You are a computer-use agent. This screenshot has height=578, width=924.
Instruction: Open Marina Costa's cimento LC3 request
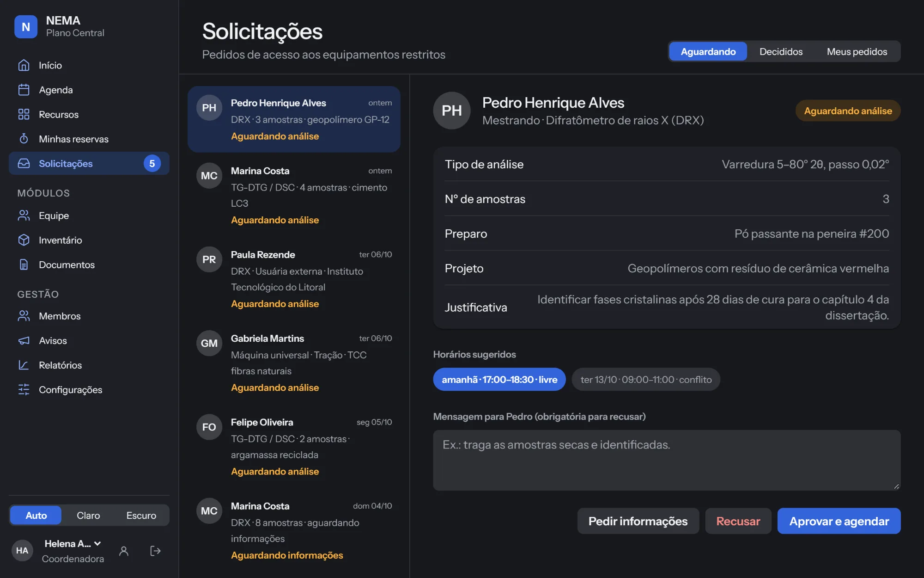pos(294,195)
